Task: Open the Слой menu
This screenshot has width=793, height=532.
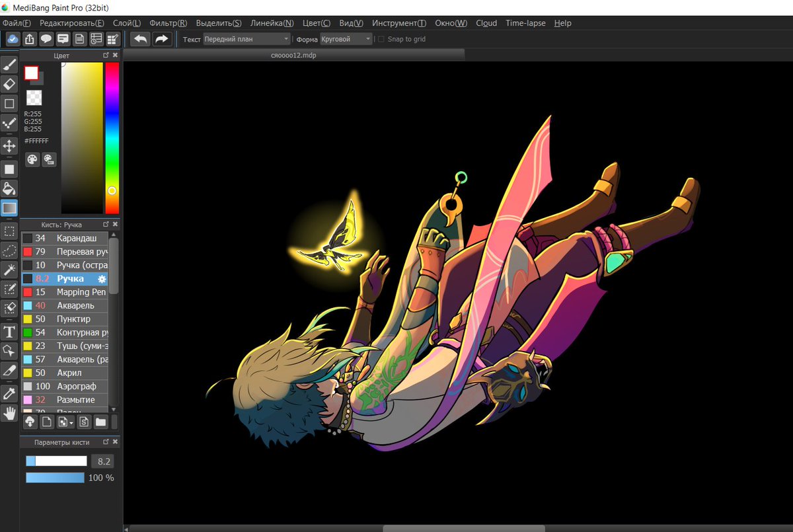Action: 127,23
